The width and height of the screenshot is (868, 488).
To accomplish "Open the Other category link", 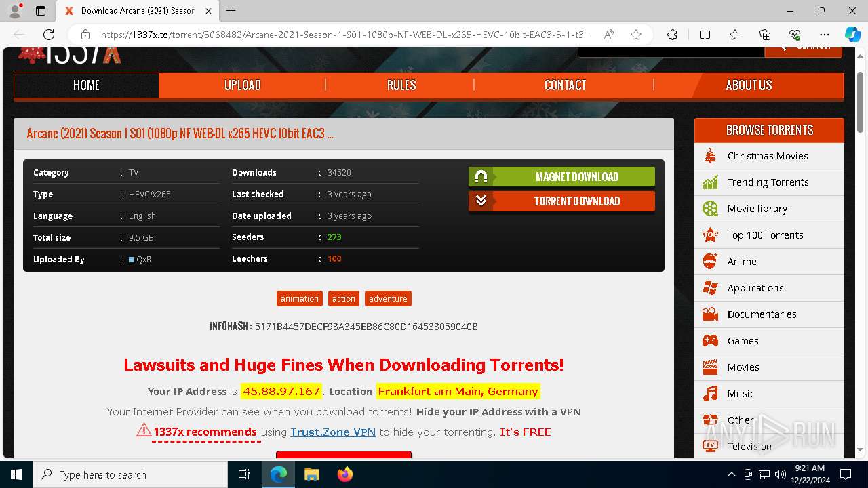I will 741,420.
